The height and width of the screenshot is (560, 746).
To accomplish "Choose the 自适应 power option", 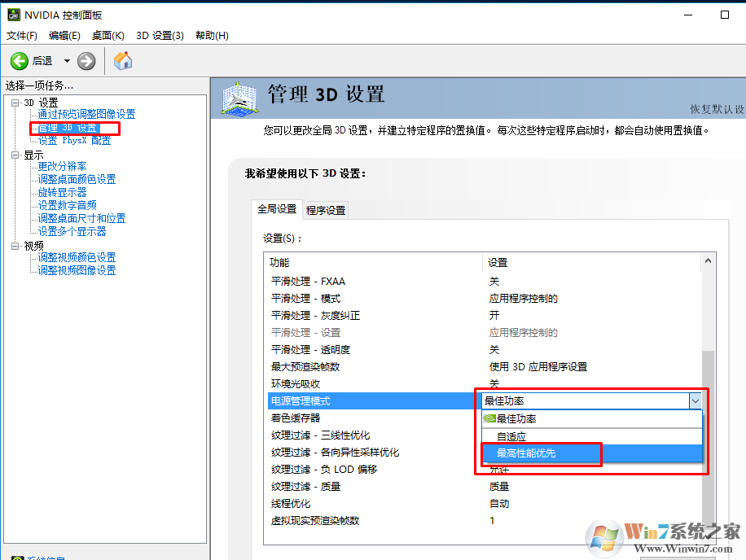I will 511,436.
